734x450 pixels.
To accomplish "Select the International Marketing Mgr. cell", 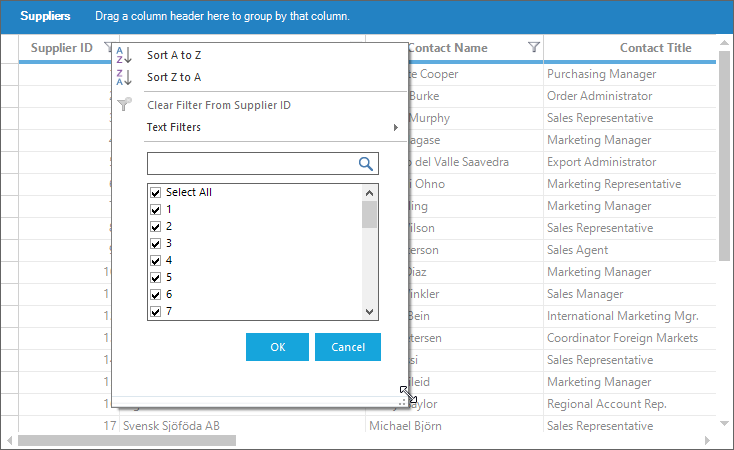I will point(630,316).
